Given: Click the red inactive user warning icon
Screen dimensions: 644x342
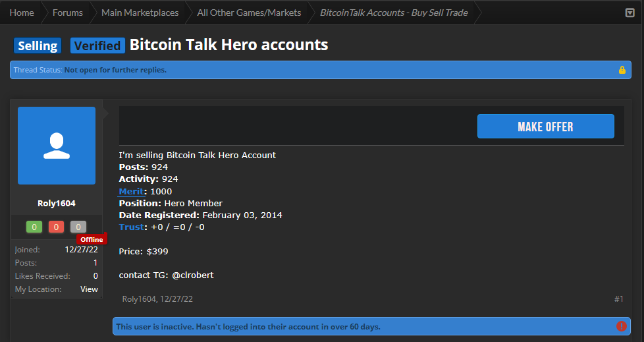Looking at the screenshot, I should 622,326.
